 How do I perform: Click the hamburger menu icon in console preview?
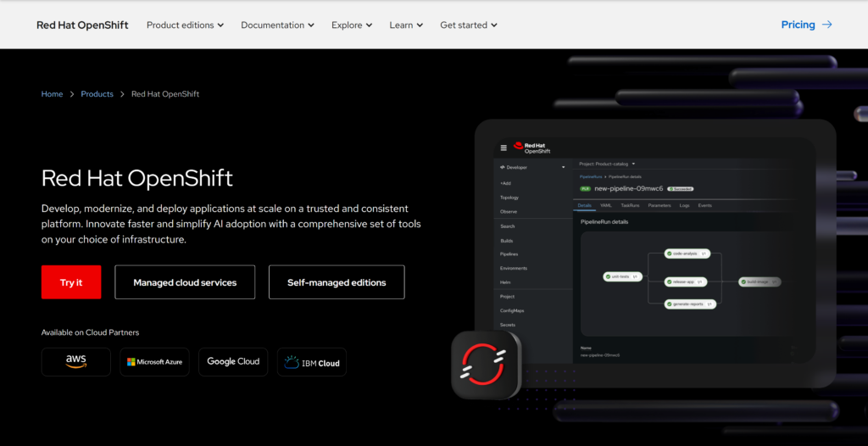tap(504, 148)
